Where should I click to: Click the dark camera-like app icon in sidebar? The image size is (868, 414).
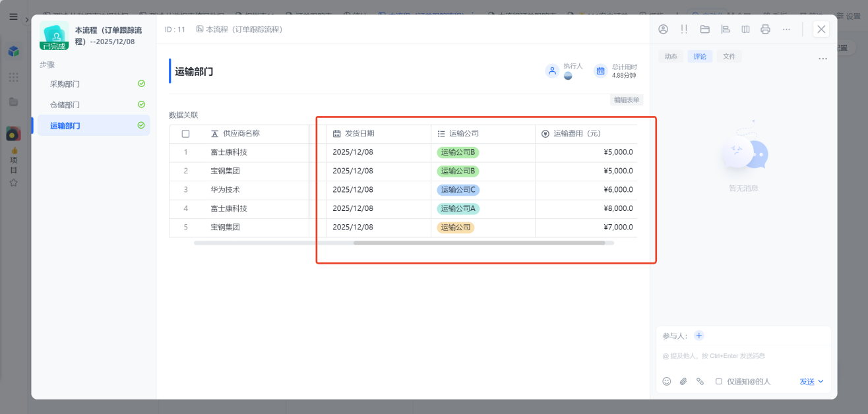pos(13,134)
